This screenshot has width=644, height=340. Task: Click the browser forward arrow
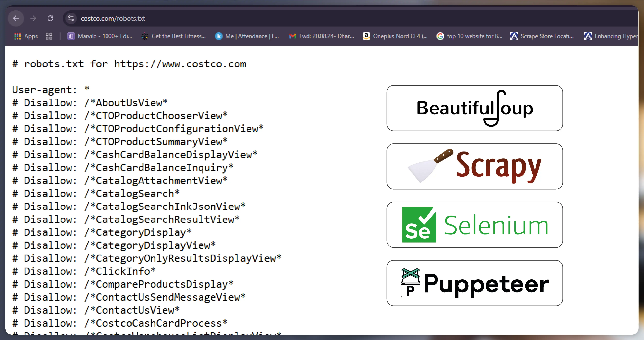coord(33,19)
